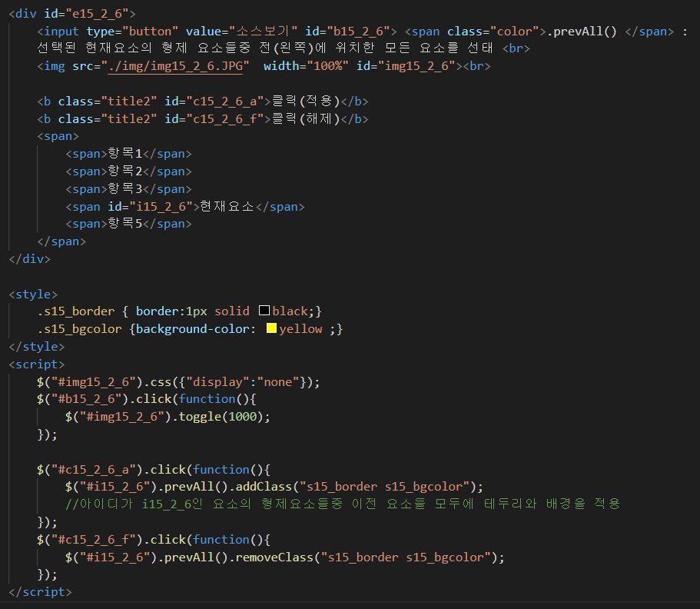Click the type="button" attribute

(132, 32)
